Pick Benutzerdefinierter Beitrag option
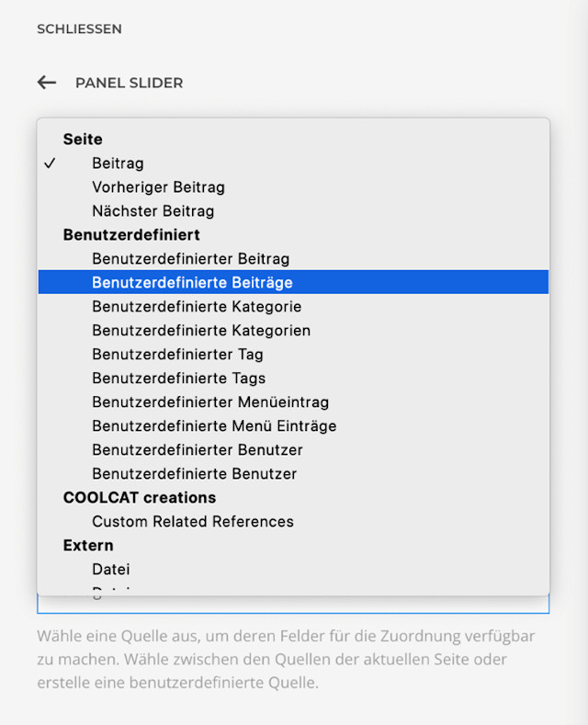The image size is (588, 725). point(190,259)
